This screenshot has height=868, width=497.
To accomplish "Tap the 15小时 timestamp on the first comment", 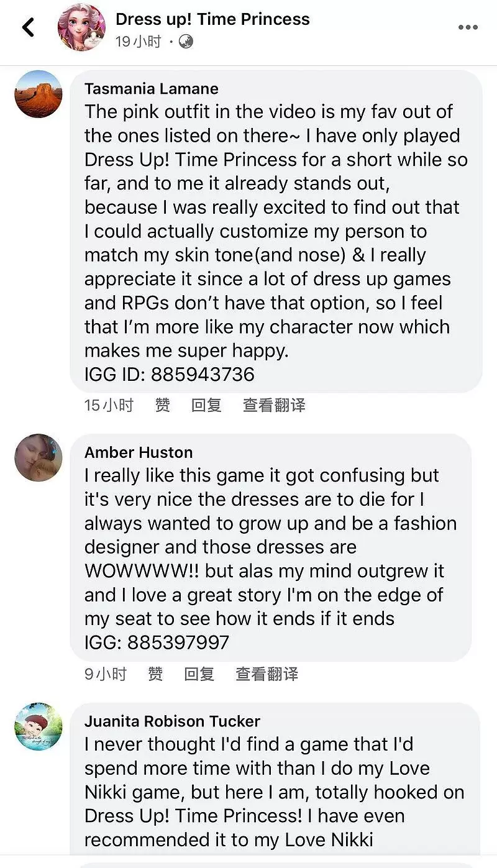I will coord(109,406).
